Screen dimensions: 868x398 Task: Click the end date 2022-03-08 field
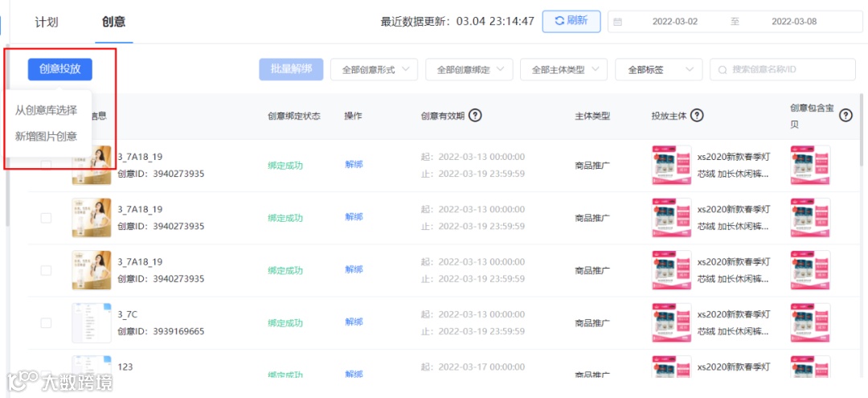794,22
